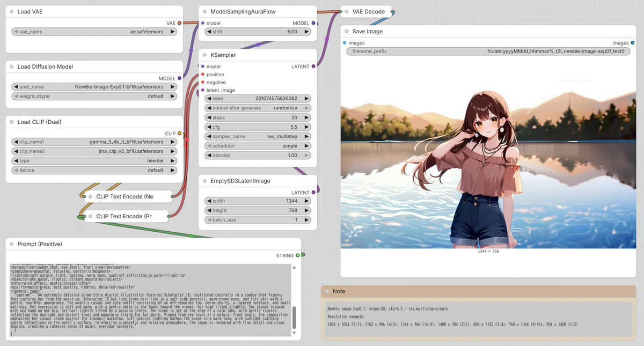Click the positive input port on KSampler
Viewport: 644px width, 346px height.
click(x=202, y=75)
